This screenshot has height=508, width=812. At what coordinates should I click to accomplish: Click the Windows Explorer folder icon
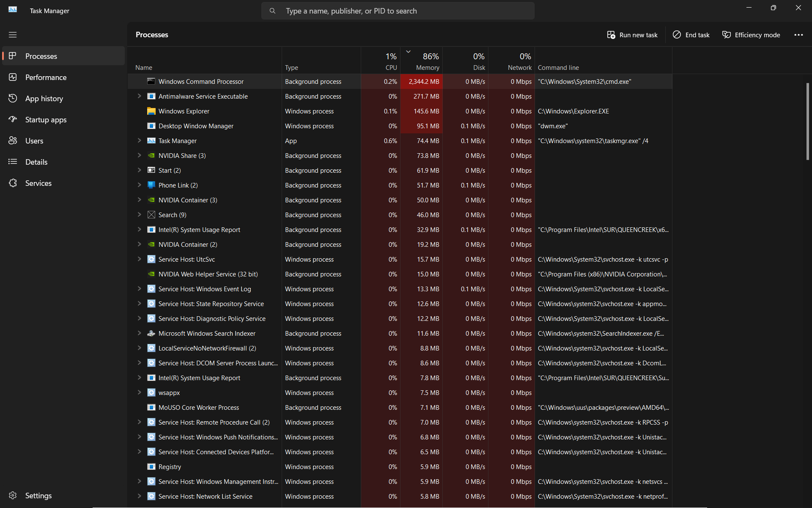151,111
